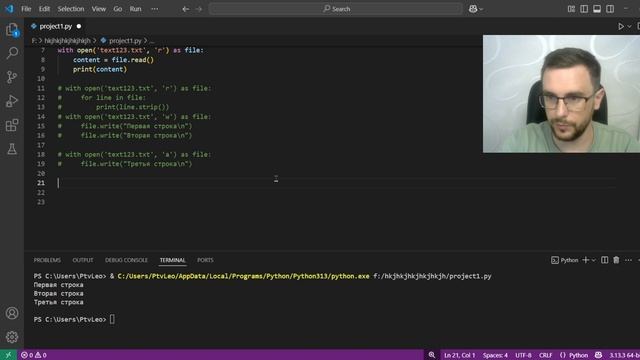Screen dimensions: 640x360
Task: Select the project1.py editor tab
Action: [x=55, y=27]
